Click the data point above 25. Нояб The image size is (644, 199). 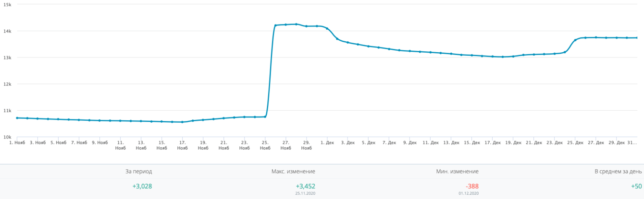[x=265, y=117]
